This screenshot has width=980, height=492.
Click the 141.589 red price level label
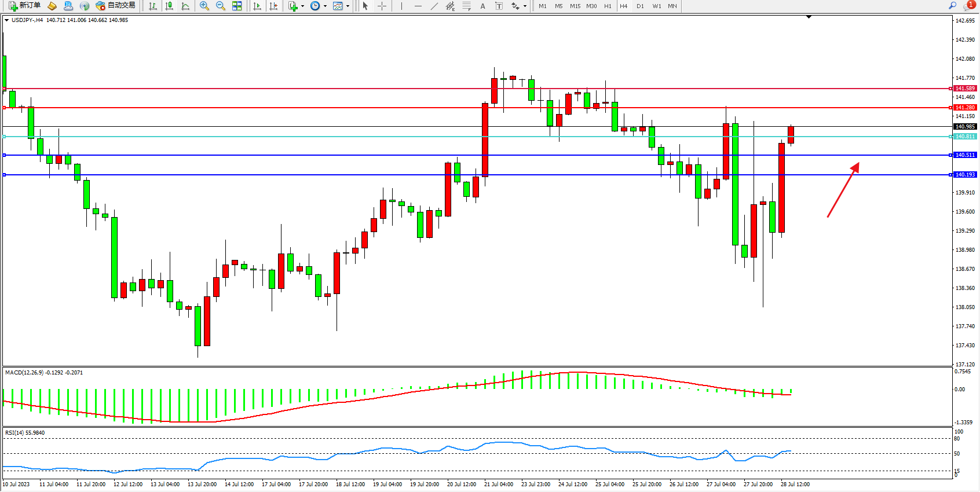tap(965, 89)
